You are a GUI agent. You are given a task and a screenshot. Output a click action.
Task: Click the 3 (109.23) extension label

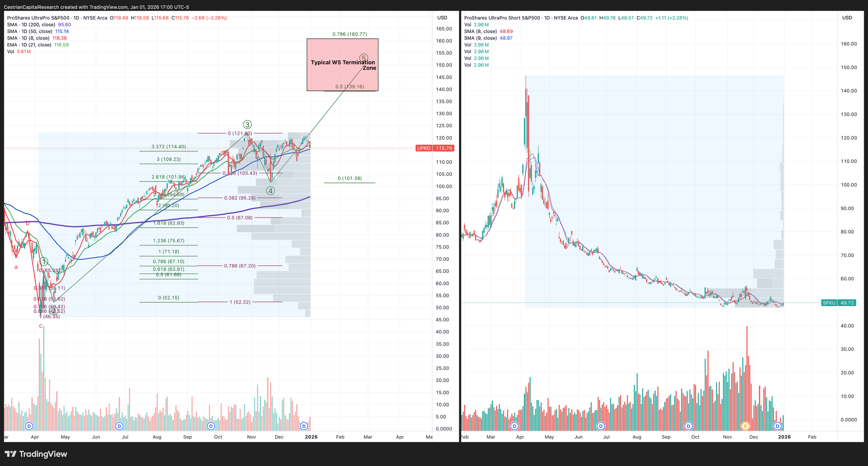169,159
